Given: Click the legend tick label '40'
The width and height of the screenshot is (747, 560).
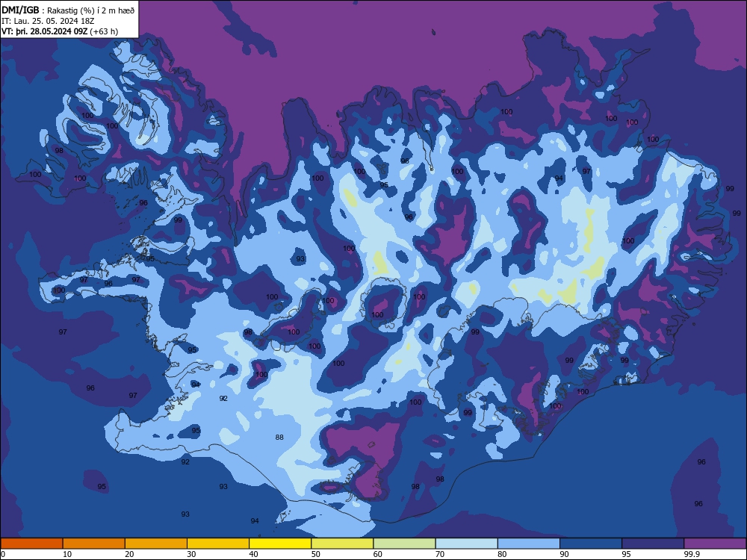Looking at the screenshot, I should (x=253, y=554).
